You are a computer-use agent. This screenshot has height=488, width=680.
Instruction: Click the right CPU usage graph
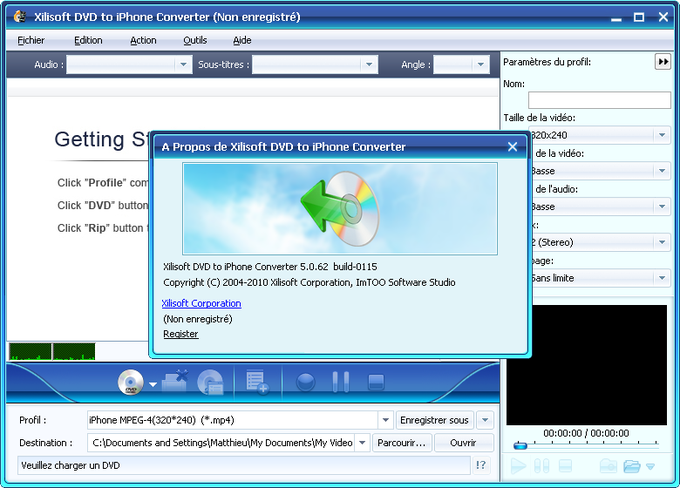tap(74, 351)
